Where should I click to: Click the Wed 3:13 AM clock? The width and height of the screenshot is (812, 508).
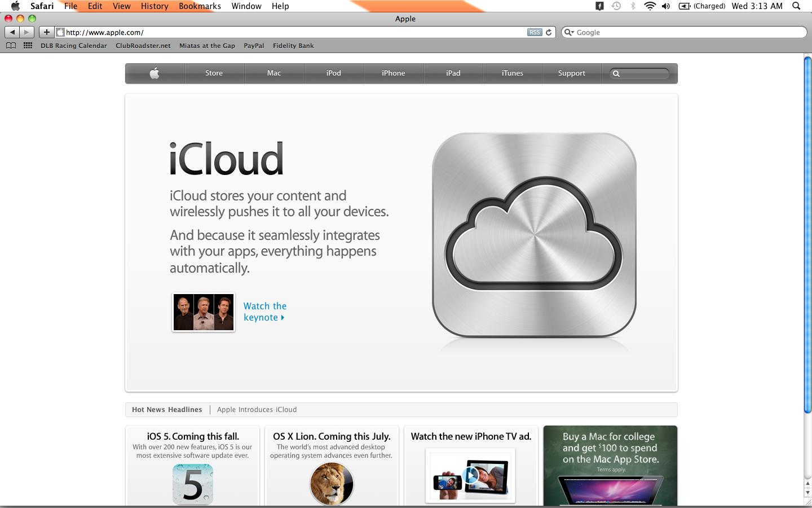[757, 6]
